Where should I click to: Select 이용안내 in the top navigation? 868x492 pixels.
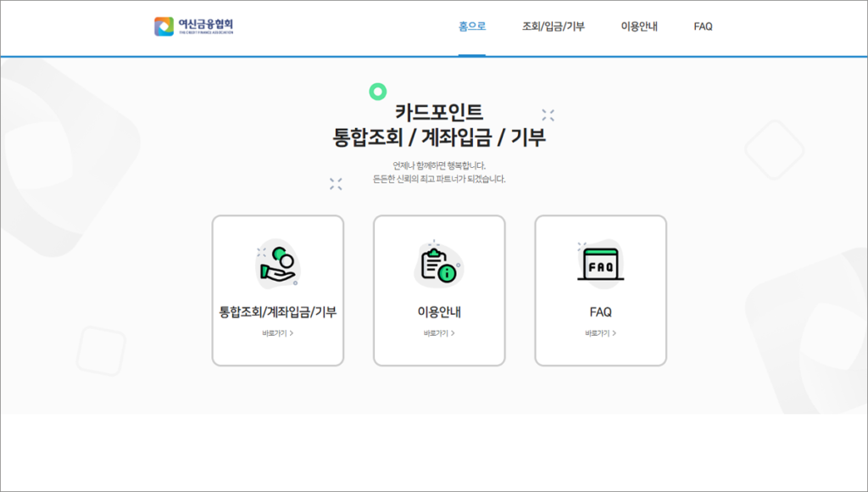coord(639,26)
